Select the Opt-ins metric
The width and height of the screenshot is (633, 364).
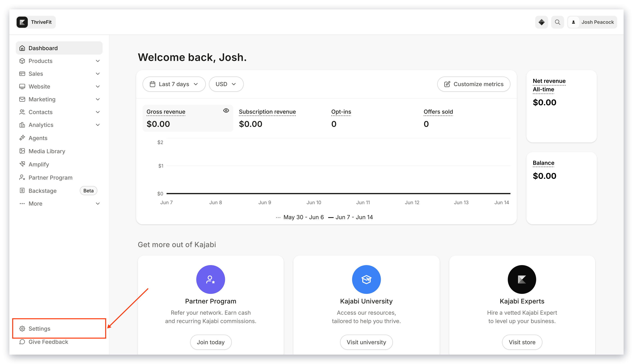pyautogui.click(x=372, y=118)
